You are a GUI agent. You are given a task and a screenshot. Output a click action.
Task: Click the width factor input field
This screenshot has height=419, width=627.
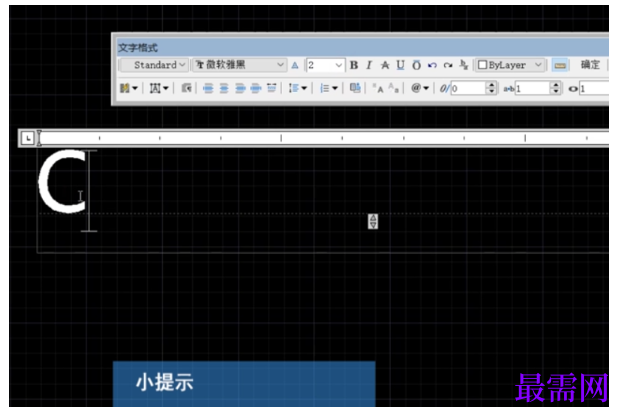594,88
